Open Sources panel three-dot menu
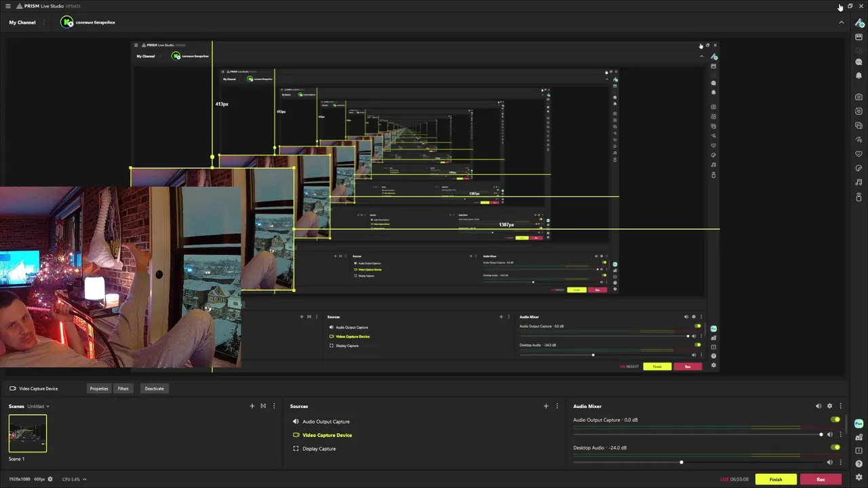Screen dimensions: 868x488 point(557,406)
